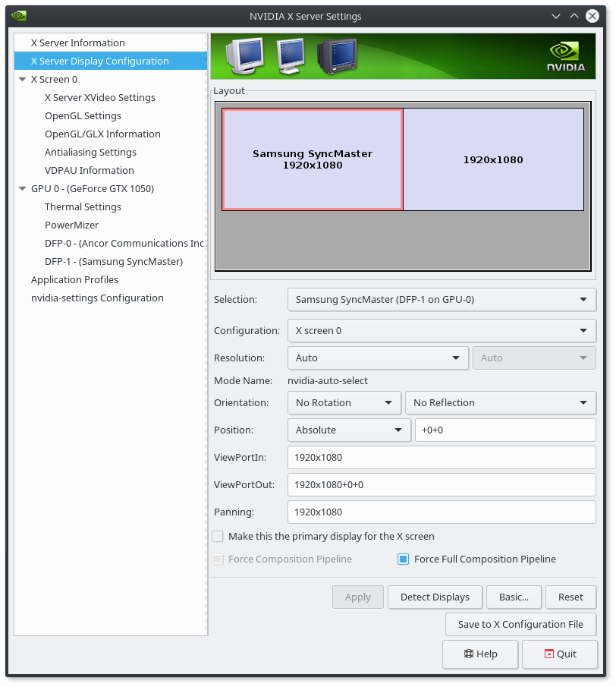Image resolution: width=616 pixels, height=687 pixels.
Task: Open Help with the Help button
Action: pyautogui.click(x=480, y=654)
